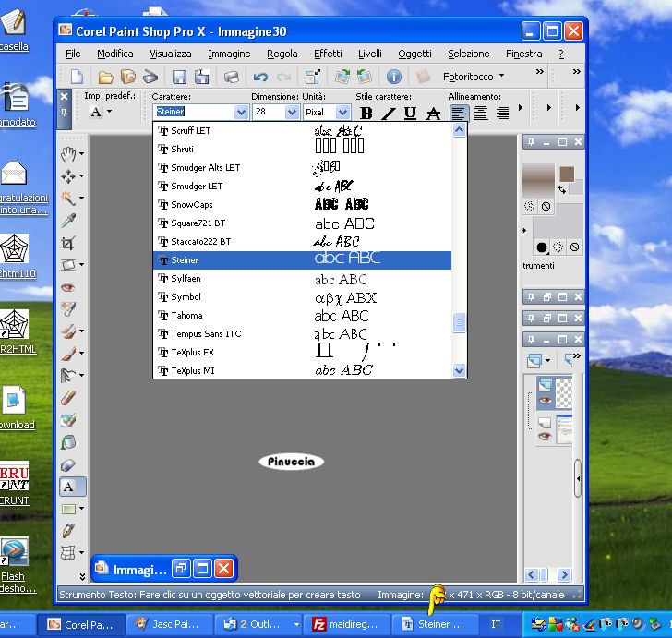Select the Text tool in the toolbox

69,487
